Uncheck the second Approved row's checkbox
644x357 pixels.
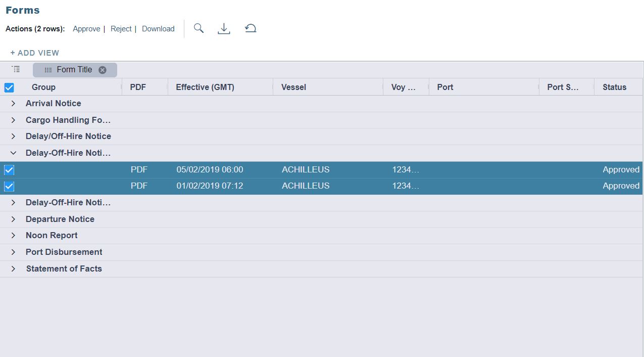coord(9,186)
